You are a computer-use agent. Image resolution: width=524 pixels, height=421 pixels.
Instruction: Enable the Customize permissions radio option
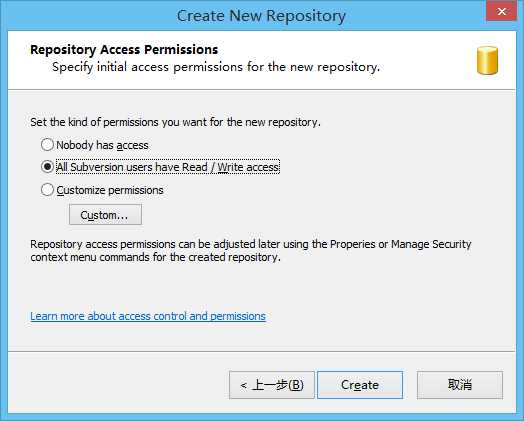coord(47,189)
